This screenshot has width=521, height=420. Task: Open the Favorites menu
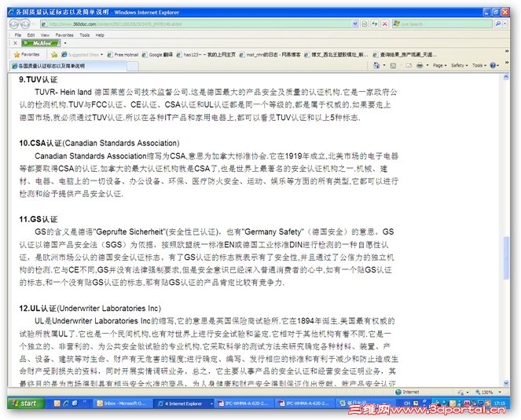pyautogui.click(x=64, y=35)
